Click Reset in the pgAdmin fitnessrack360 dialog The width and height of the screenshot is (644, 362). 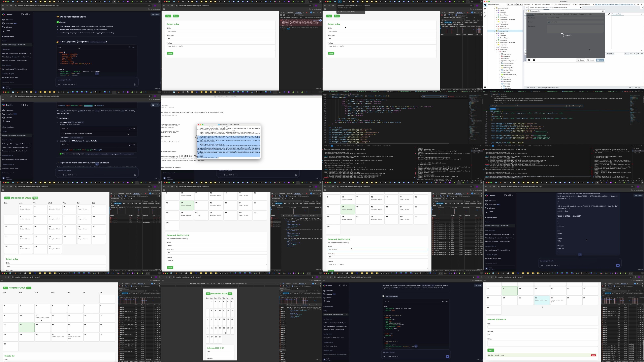(x=590, y=60)
